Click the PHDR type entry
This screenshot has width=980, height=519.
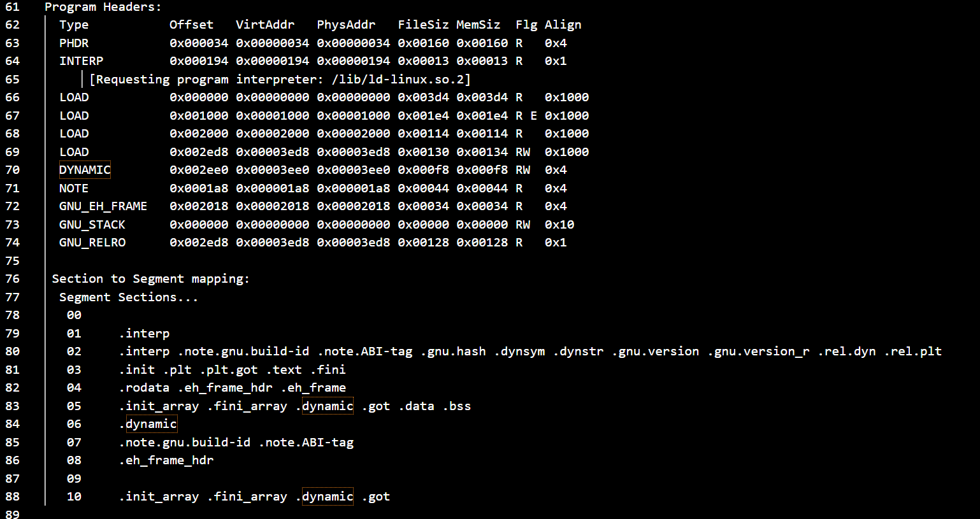(74, 43)
